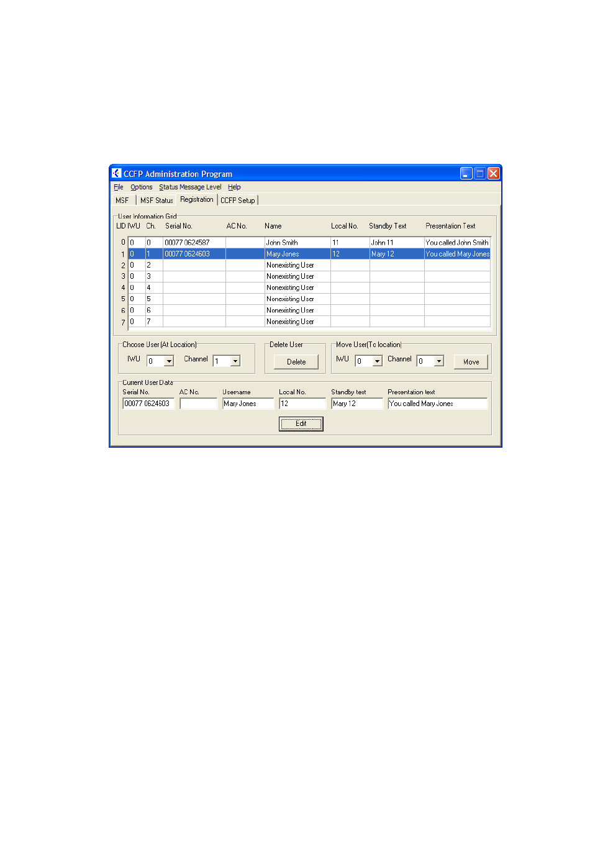
Task: Select the MSF tab
Action: pyautogui.click(x=122, y=201)
